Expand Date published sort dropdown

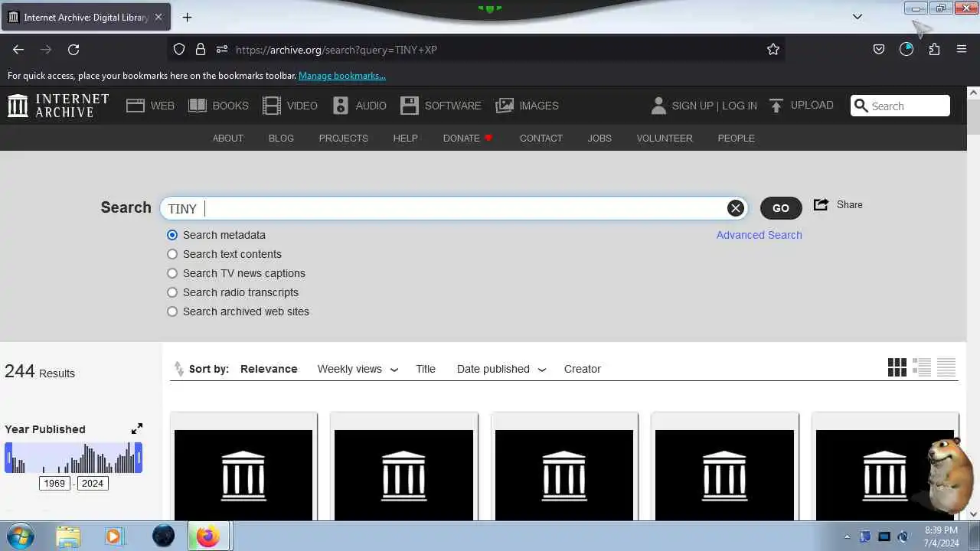point(542,370)
